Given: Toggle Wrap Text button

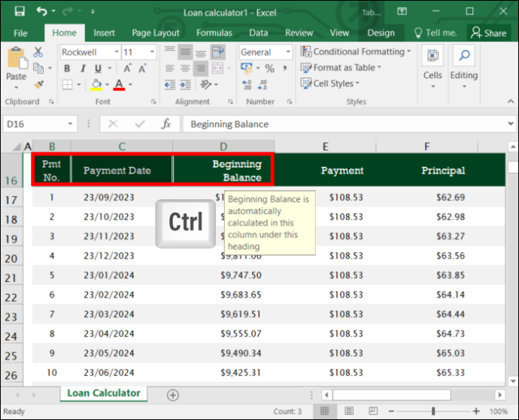Looking at the screenshot, I should tap(218, 52).
